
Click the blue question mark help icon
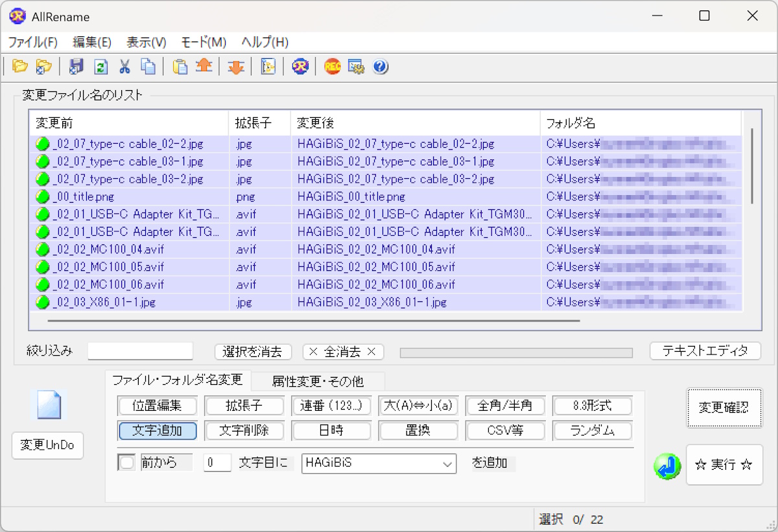pos(381,67)
